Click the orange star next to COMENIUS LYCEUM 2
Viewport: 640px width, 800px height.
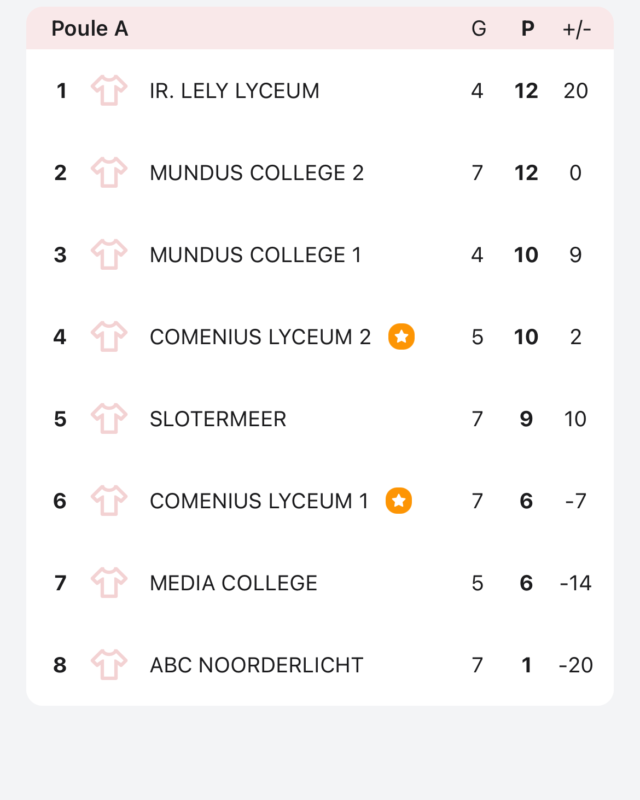[x=402, y=337]
